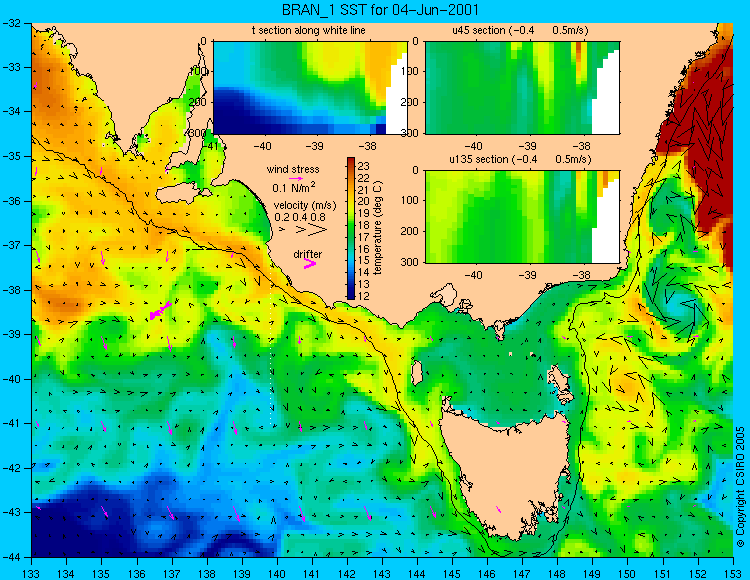Viewport: 750px width, 580px height.
Task: Click the -32 latitude tick label
Action: click(x=11, y=23)
